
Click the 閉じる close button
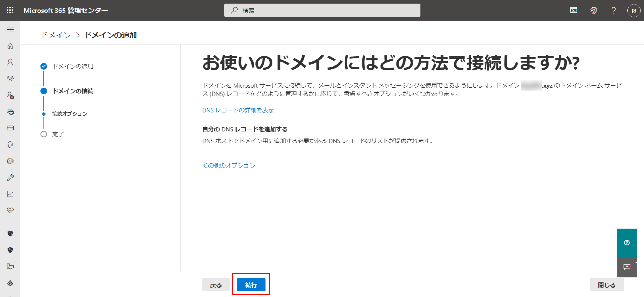606,285
